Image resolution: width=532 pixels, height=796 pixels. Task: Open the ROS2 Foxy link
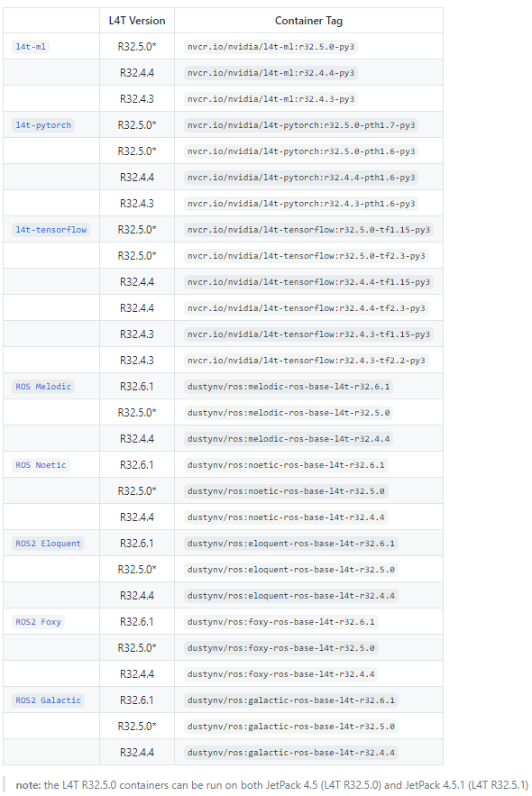[x=38, y=622]
